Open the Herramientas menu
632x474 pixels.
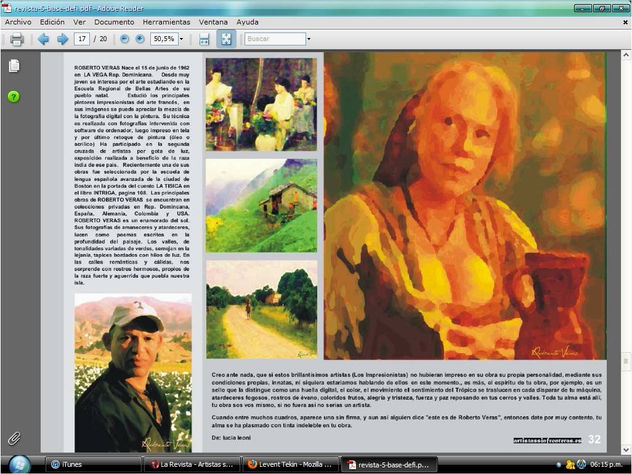[166, 22]
